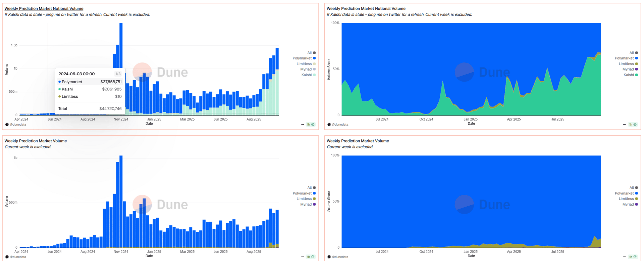644x261 pixels.
Task: Toggle Limitless series in bottom-left chart legend
Action: (x=306, y=199)
